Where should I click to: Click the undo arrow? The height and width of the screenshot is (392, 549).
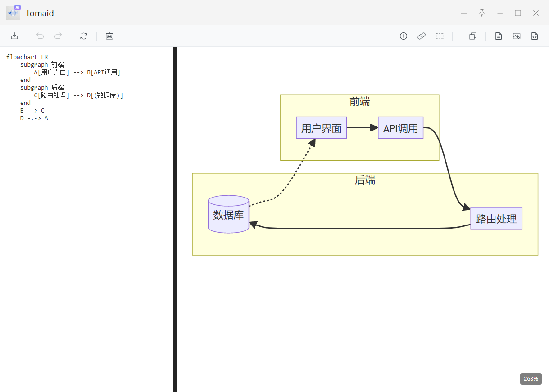coord(40,36)
